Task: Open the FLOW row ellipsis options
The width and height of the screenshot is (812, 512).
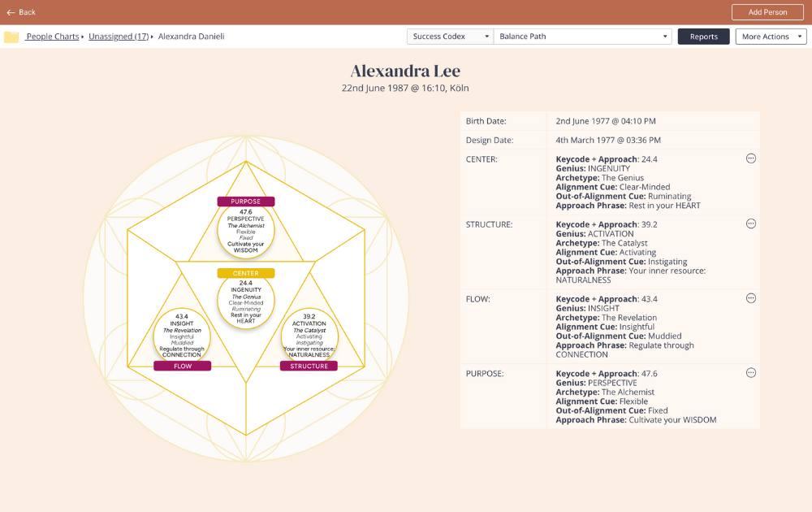Action: 750,298
